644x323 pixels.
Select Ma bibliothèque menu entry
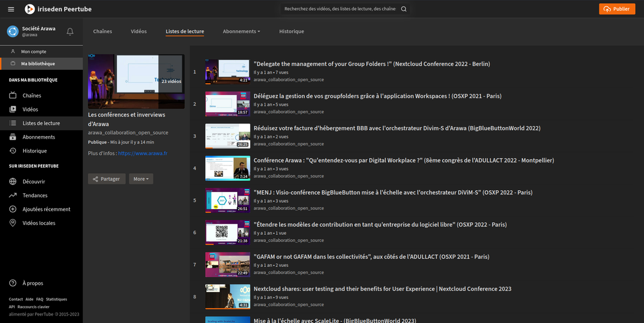[42, 64]
